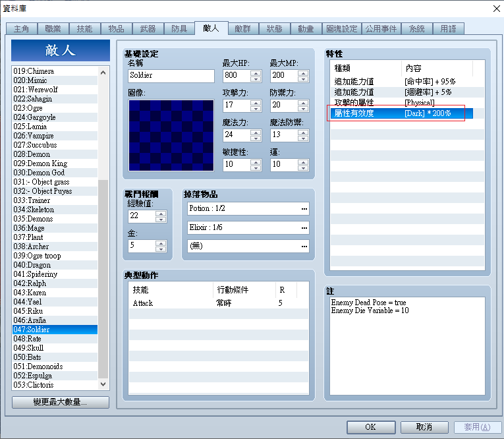This screenshot has height=439, width=504.
Task: Open the 用語 tab
Action: (448, 29)
